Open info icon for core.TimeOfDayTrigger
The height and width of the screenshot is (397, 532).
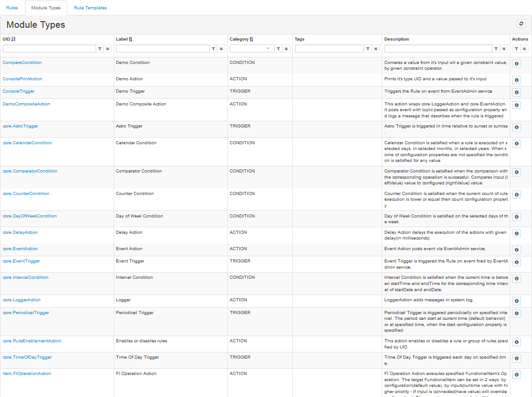(x=516, y=358)
